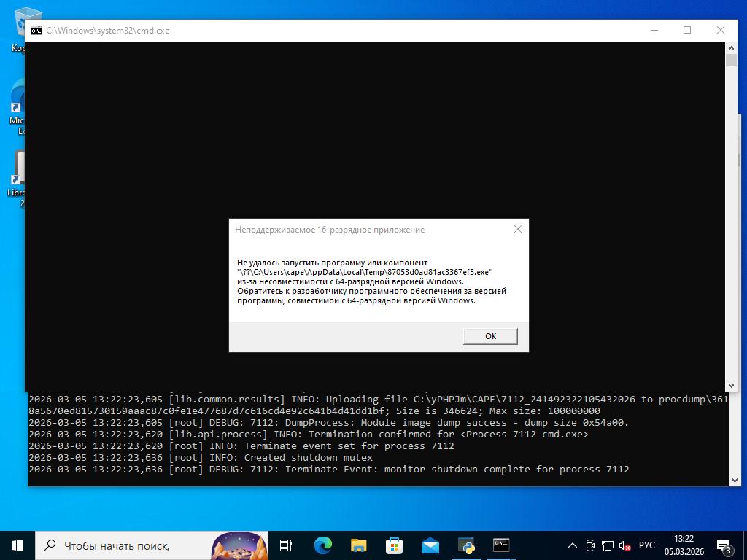Open File Explorer from the taskbar

click(358, 545)
